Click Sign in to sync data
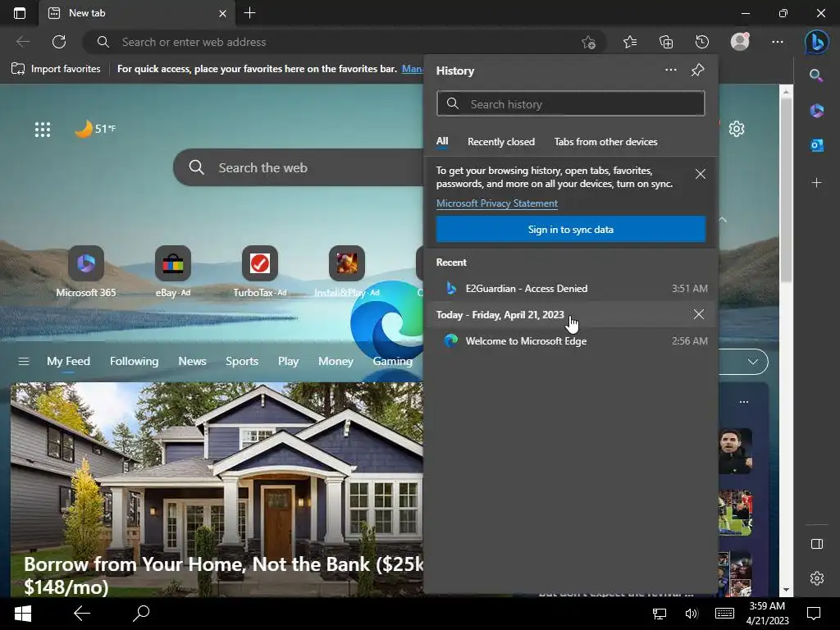The image size is (840, 630). (571, 230)
